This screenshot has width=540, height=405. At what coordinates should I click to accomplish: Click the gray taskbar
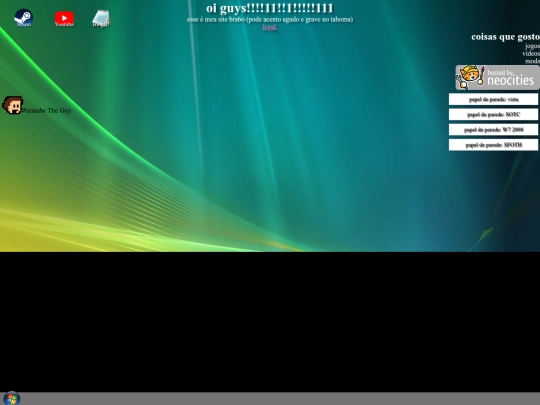270,398
